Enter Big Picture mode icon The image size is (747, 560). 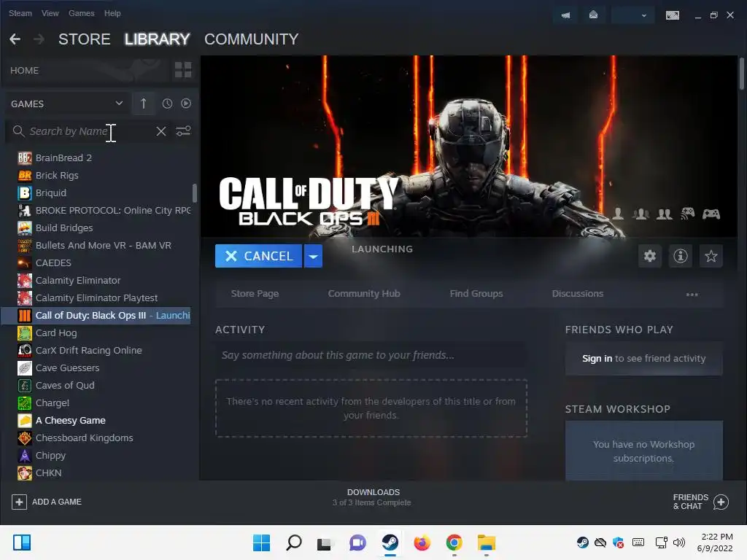point(673,15)
